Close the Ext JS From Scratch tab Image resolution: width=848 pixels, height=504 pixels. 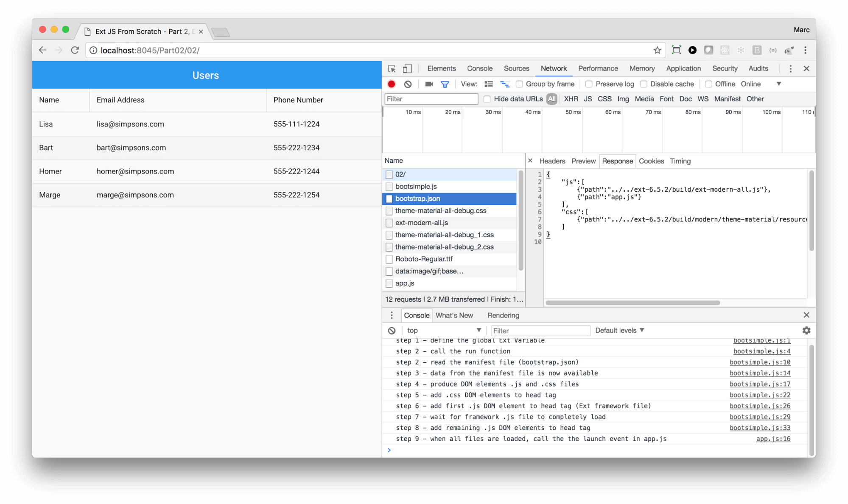tap(201, 31)
